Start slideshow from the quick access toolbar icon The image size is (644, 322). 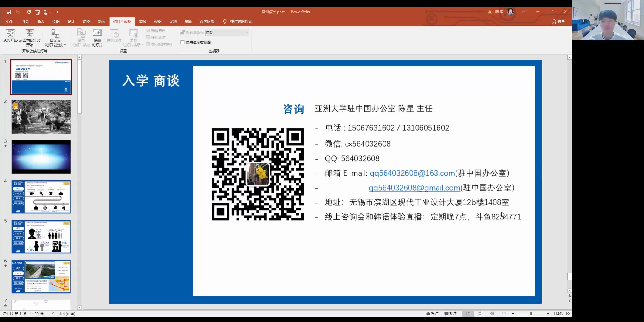[38, 12]
